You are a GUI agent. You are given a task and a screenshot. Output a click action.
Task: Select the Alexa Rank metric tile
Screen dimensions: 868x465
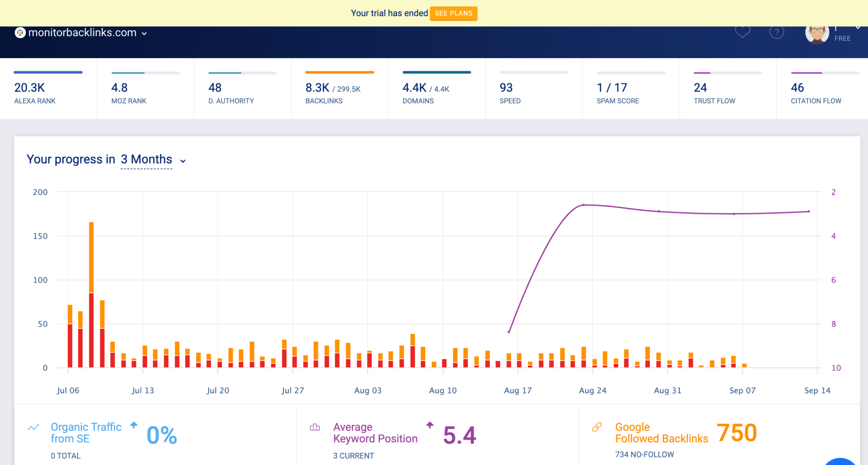pyautogui.click(x=48, y=89)
